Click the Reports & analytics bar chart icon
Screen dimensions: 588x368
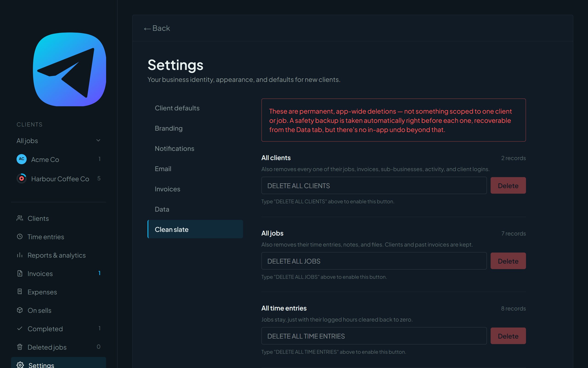pyautogui.click(x=20, y=255)
